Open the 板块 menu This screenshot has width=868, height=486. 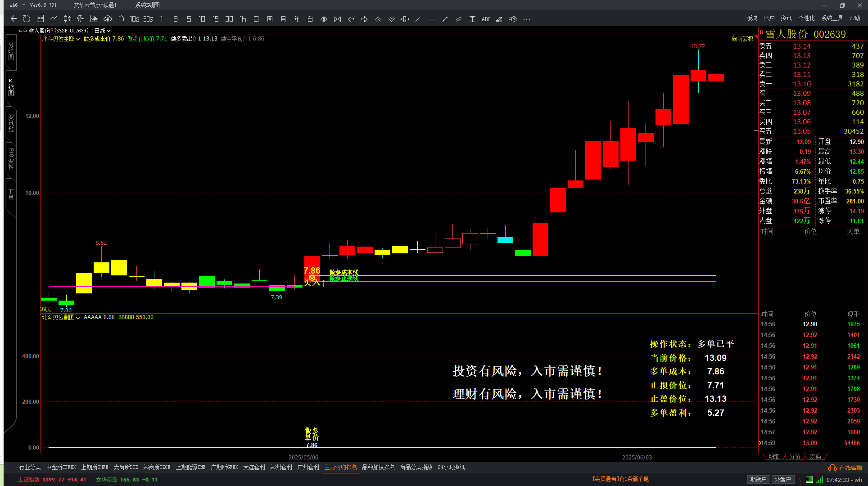pos(752,18)
